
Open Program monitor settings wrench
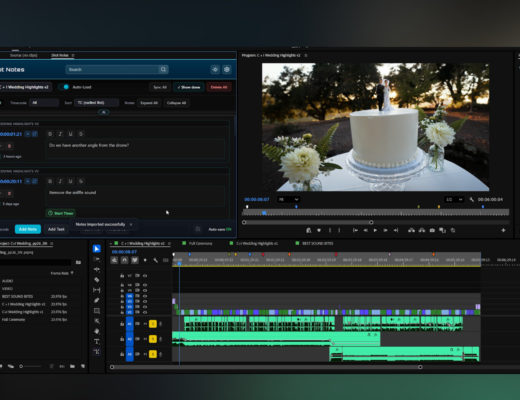point(472,199)
